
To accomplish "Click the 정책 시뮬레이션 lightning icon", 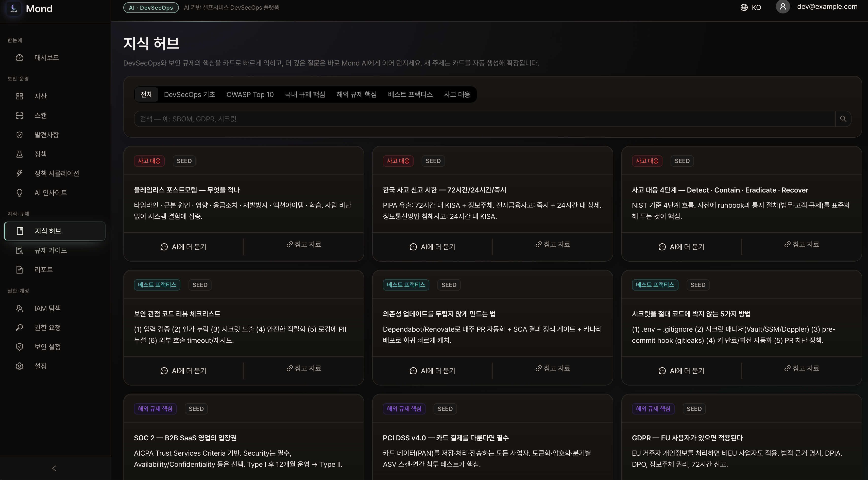I will pos(20,173).
